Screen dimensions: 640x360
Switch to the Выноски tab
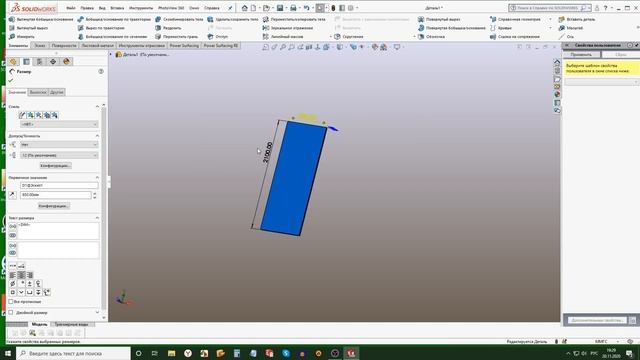[38, 92]
